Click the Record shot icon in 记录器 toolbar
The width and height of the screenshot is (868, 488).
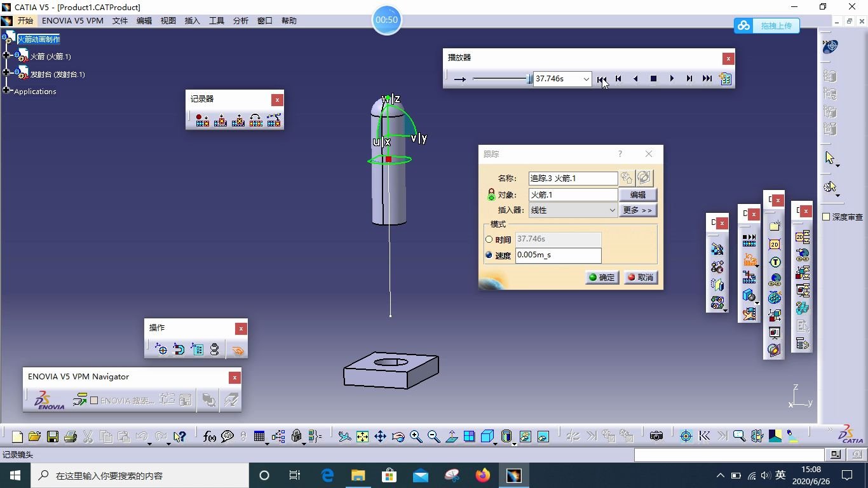203,119
